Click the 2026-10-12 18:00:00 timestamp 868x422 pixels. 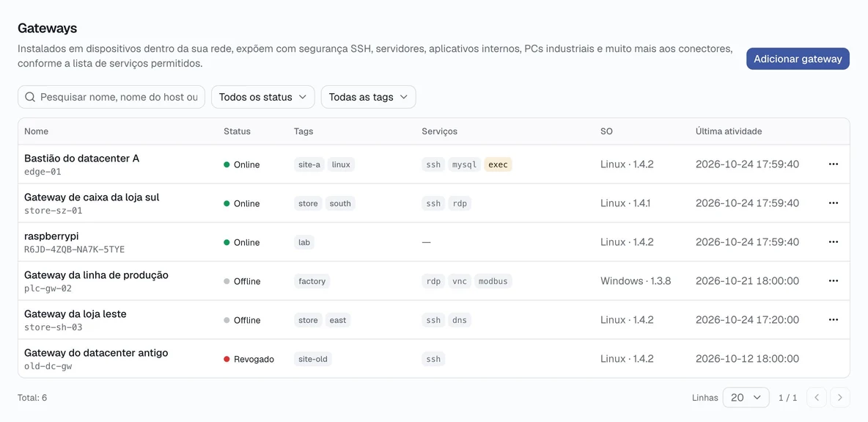(747, 358)
